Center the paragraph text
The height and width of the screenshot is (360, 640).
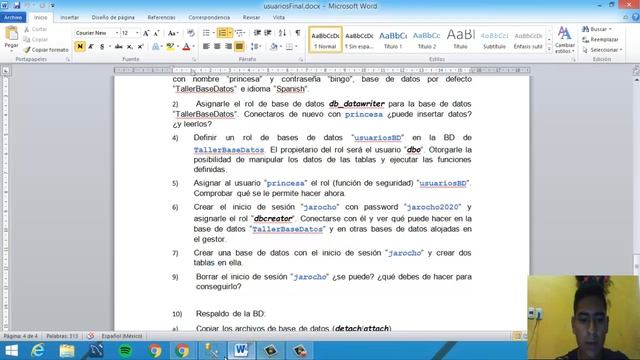[217, 47]
